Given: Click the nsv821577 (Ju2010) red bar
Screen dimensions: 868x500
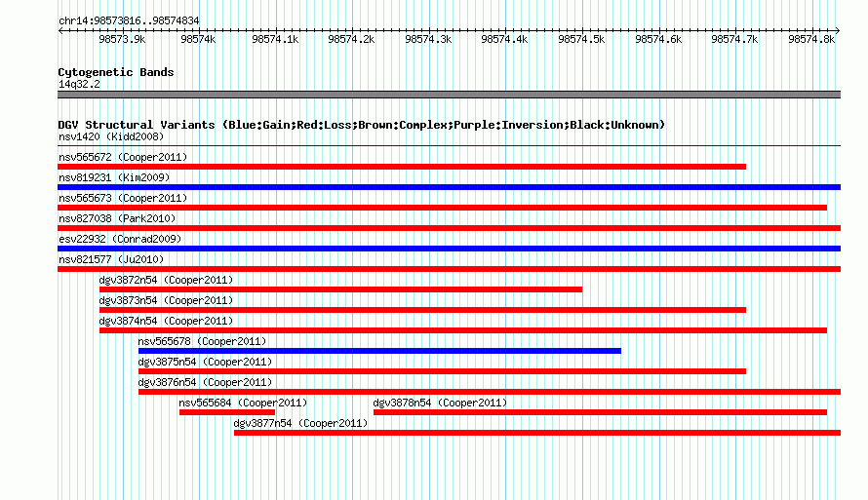Looking at the screenshot, I should [x=449, y=269].
